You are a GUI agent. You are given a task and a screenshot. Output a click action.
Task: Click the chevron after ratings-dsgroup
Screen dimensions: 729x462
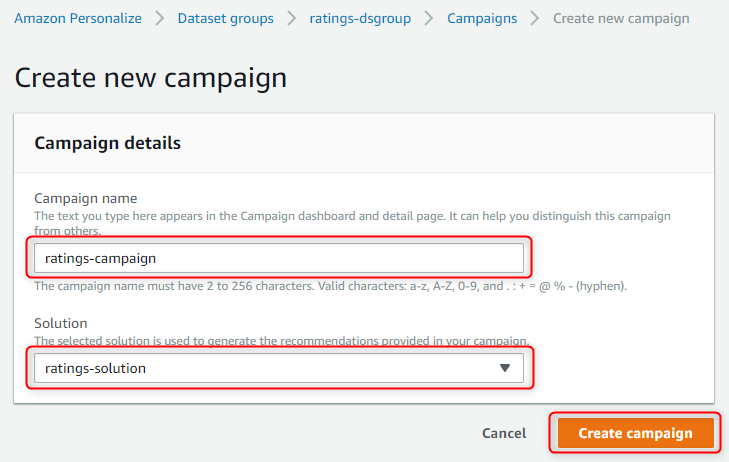[x=429, y=19]
